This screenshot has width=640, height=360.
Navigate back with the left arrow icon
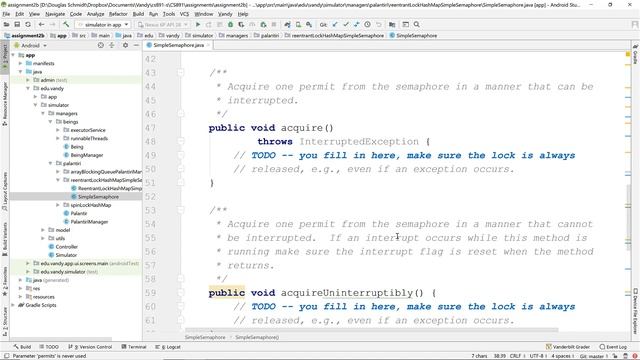(x=41, y=24)
